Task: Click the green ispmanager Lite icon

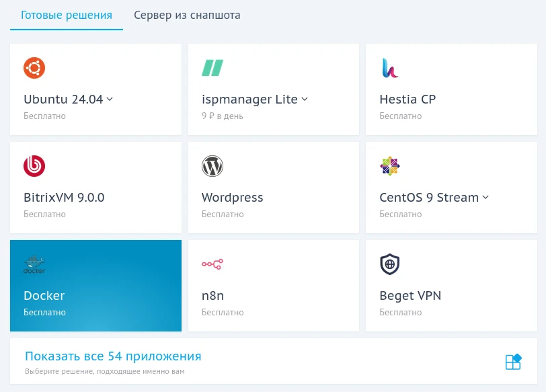Action: (212, 68)
